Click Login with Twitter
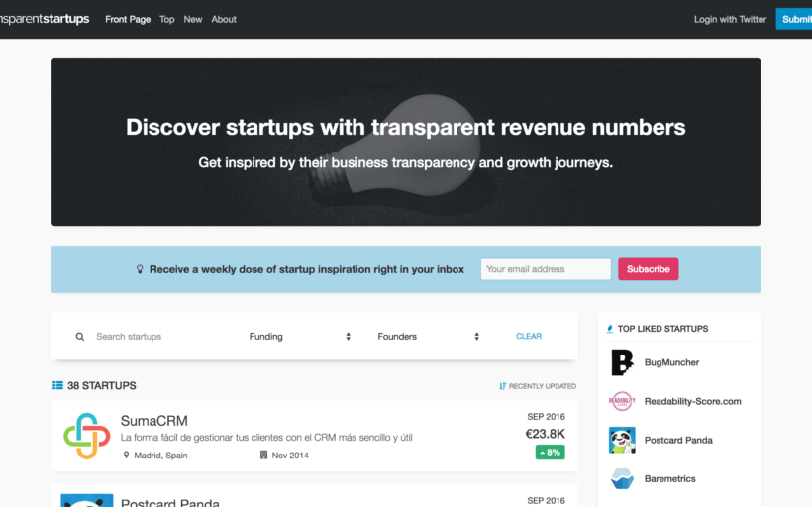The width and height of the screenshot is (812, 507). [x=730, y=19]
